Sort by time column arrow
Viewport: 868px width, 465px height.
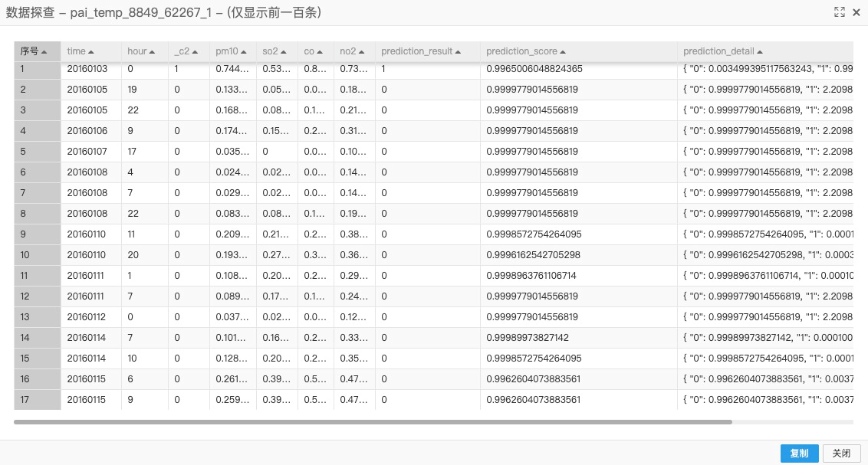pyautogui.click(x=90, y=52)
